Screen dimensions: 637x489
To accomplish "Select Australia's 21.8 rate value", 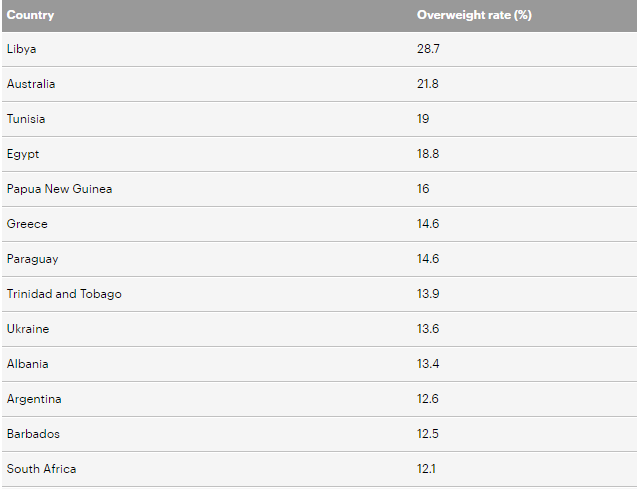I will point(428,84).
